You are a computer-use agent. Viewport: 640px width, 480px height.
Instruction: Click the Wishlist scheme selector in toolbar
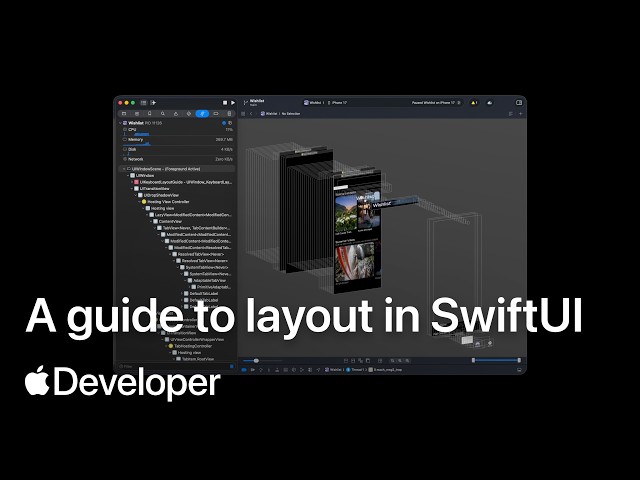(x=313, y=103)
